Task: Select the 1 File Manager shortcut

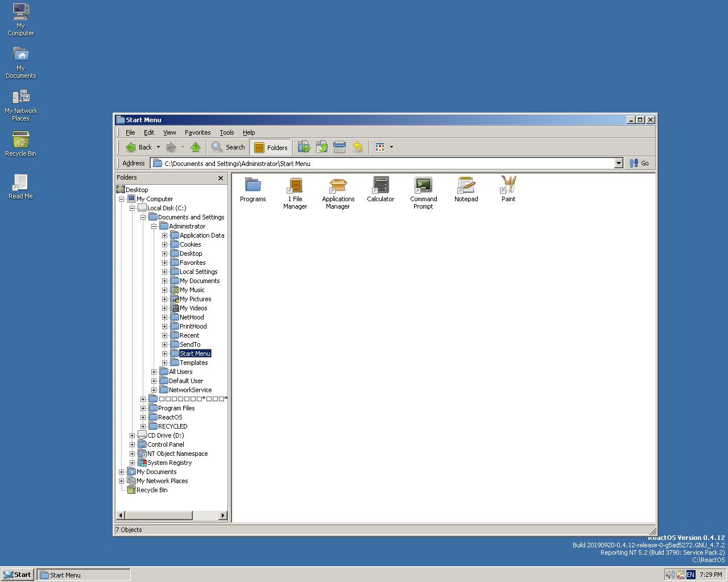Action: [295, 192]
